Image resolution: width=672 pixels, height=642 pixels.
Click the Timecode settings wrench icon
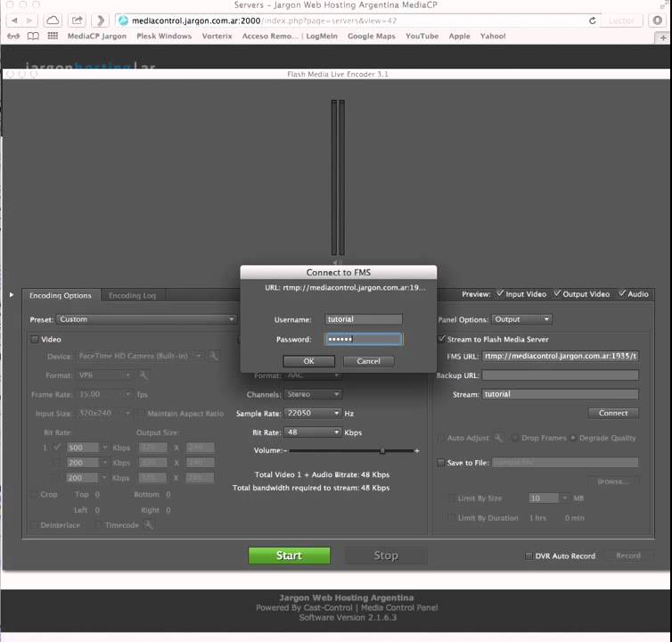pos(149,524)
